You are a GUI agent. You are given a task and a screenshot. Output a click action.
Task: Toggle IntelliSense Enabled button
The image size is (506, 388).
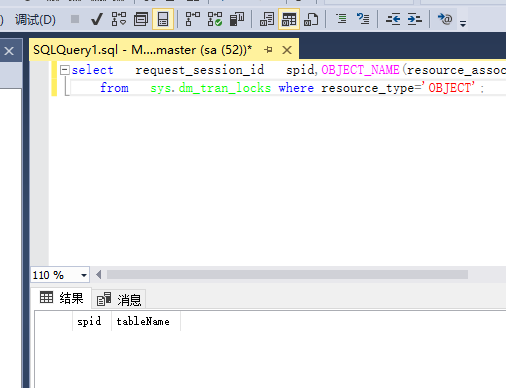click(163, 19)
